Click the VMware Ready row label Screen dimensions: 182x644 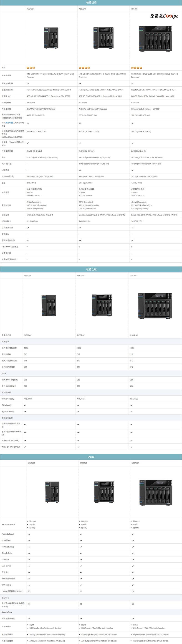(x=8, y=399)
